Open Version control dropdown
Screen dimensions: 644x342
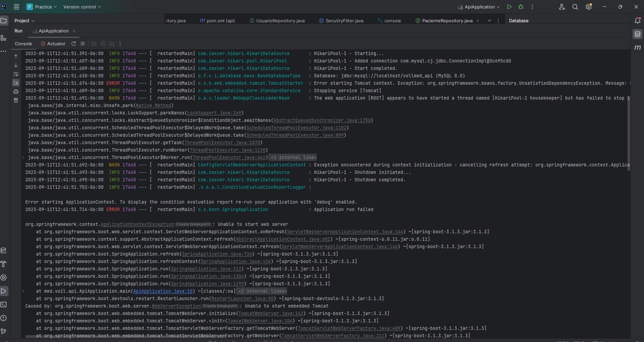point(82,7)
